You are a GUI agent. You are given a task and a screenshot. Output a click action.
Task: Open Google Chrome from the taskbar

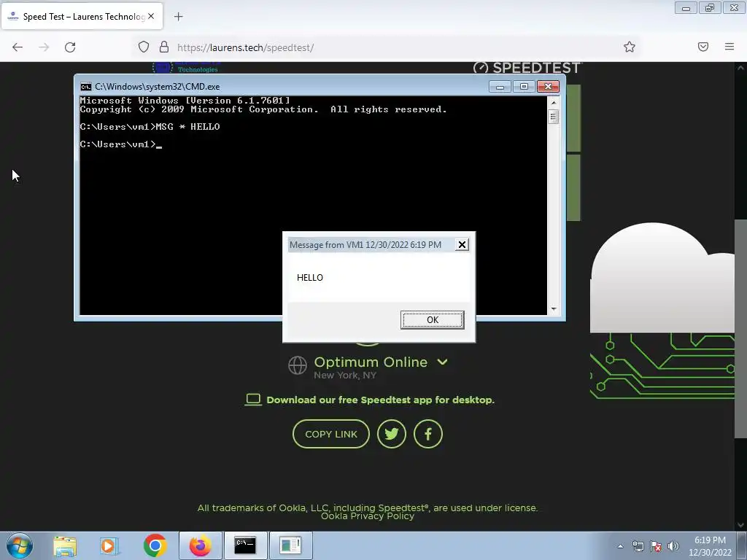coord(155,545)
